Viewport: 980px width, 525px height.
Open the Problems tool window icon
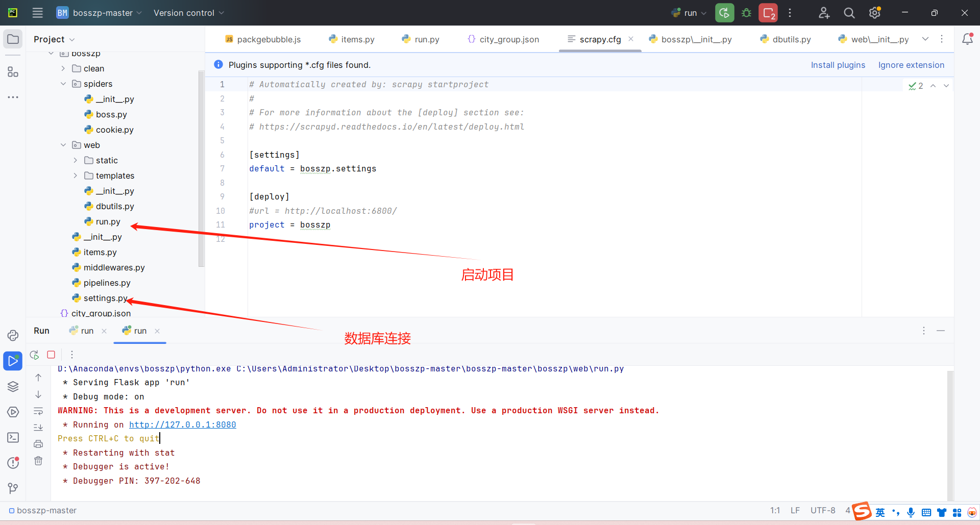(13, 462)
